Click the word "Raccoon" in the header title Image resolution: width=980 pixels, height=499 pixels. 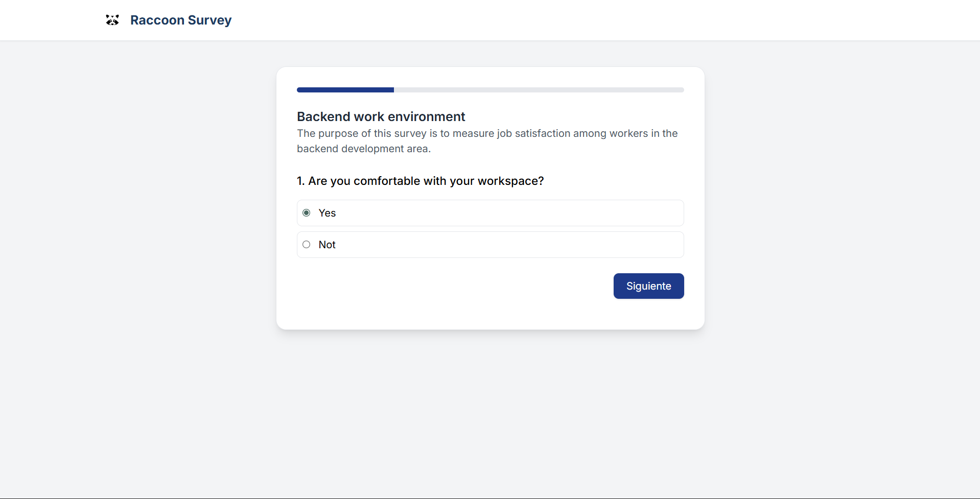tap(157, 20)
